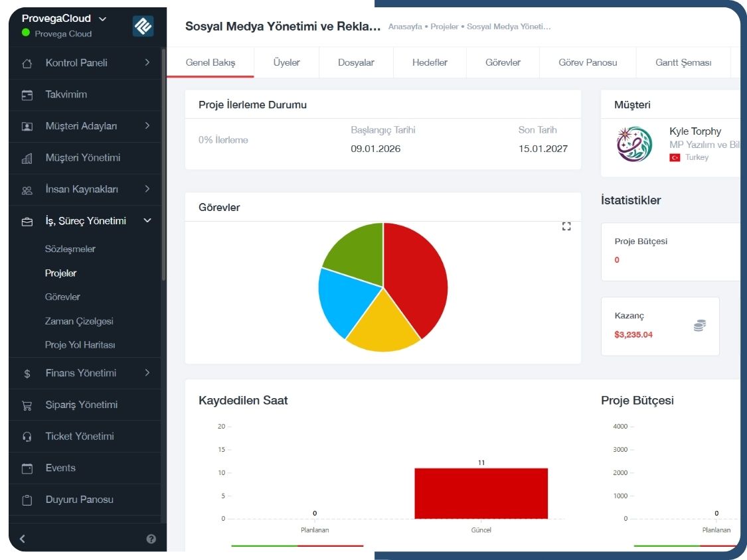Click the Kyle Torphy customer avatar

[x=634, y=144]
